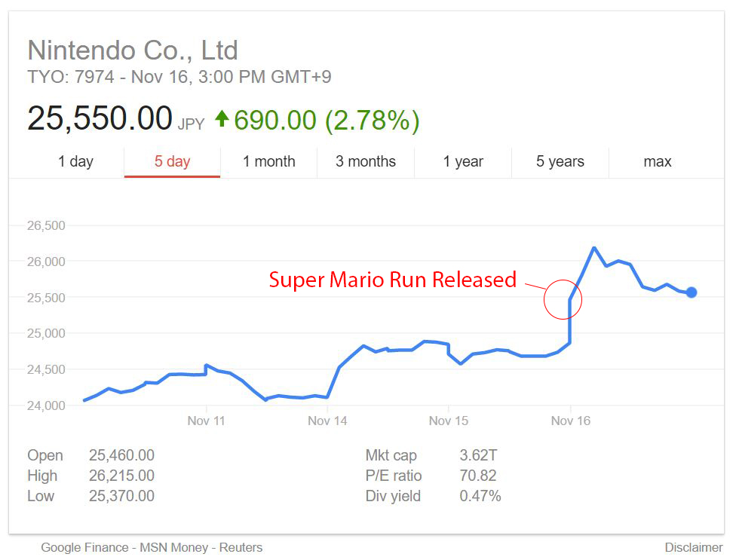Click the green up arrow icon
736x560 pixels.
click(x=222, y=118)
